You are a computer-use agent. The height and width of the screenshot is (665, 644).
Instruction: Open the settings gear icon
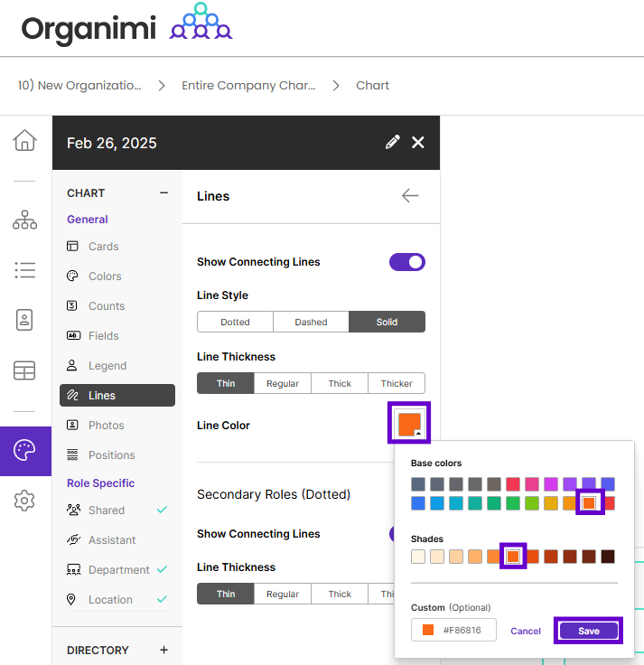(25, 501)
